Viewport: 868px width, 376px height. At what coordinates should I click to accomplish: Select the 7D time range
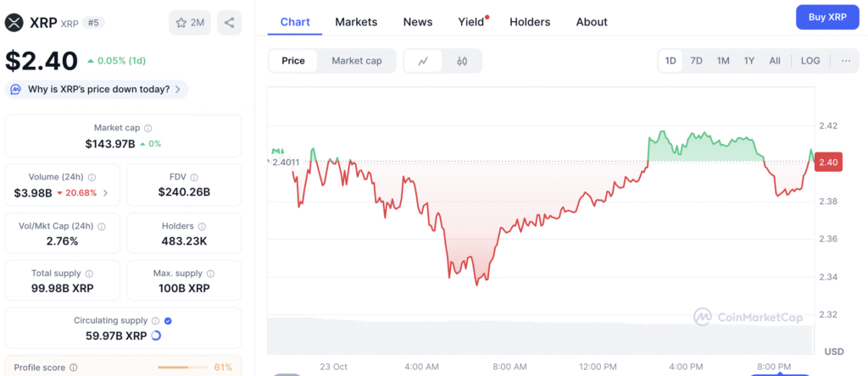[x=696, y=61]
